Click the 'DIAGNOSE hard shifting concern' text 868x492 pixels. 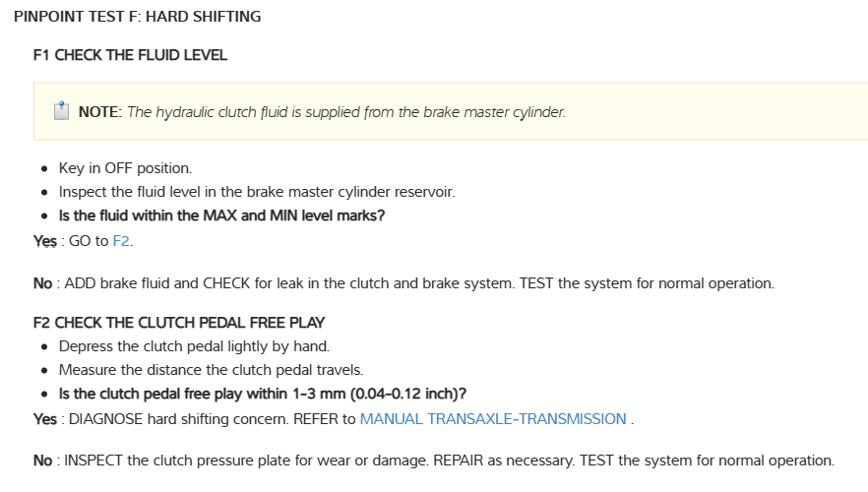coord(187,418)
